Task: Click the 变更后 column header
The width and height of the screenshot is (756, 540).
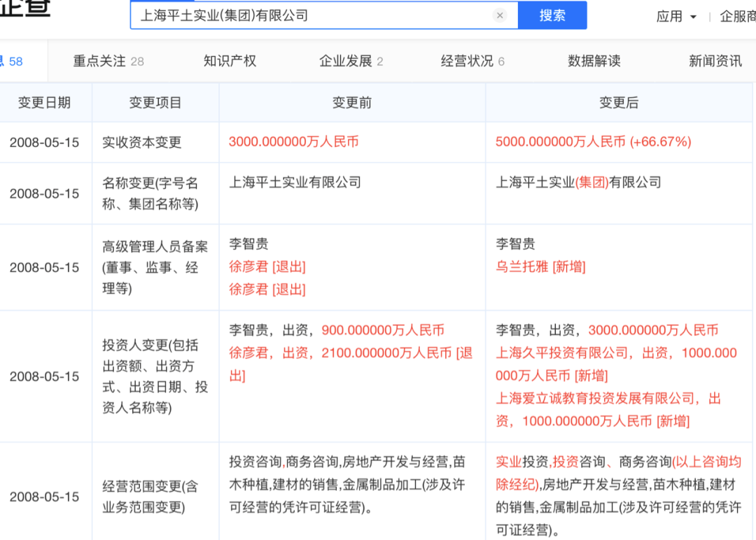Action: [x=619, y=103]
